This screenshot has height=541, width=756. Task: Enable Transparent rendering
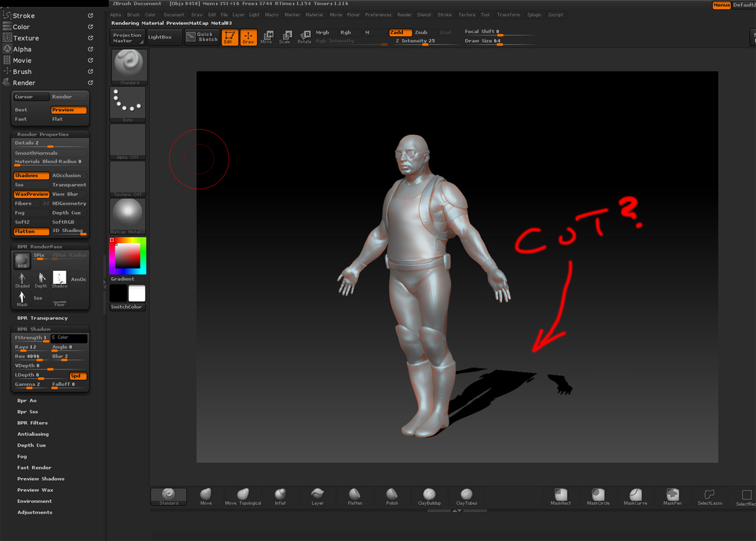(x=68, y=185)
